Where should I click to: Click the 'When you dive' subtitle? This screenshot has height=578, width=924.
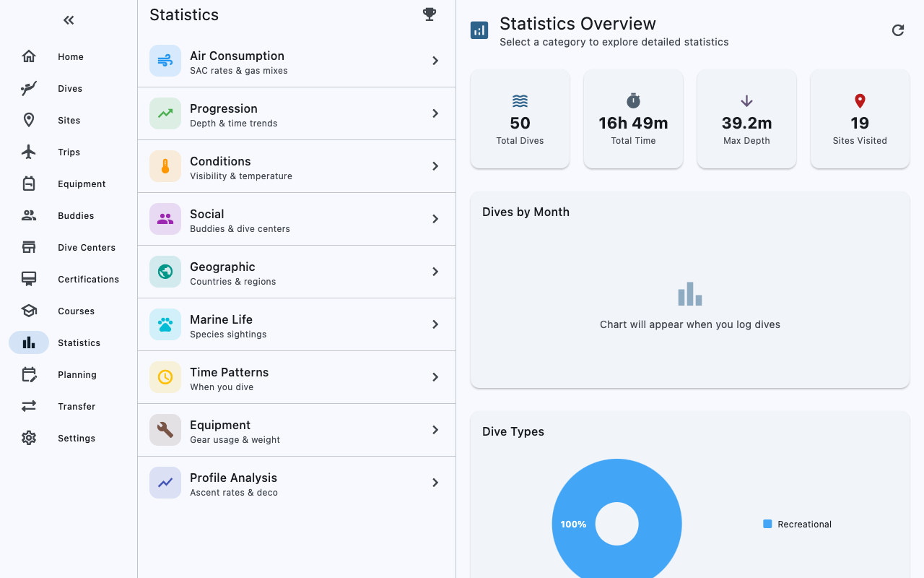click(x=222, y=387)
